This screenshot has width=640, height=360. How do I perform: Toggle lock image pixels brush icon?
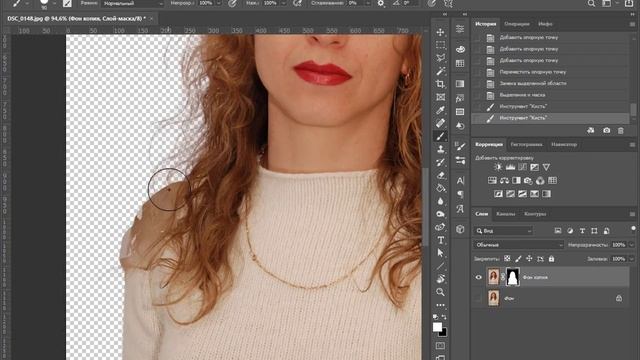click(518, 259)
